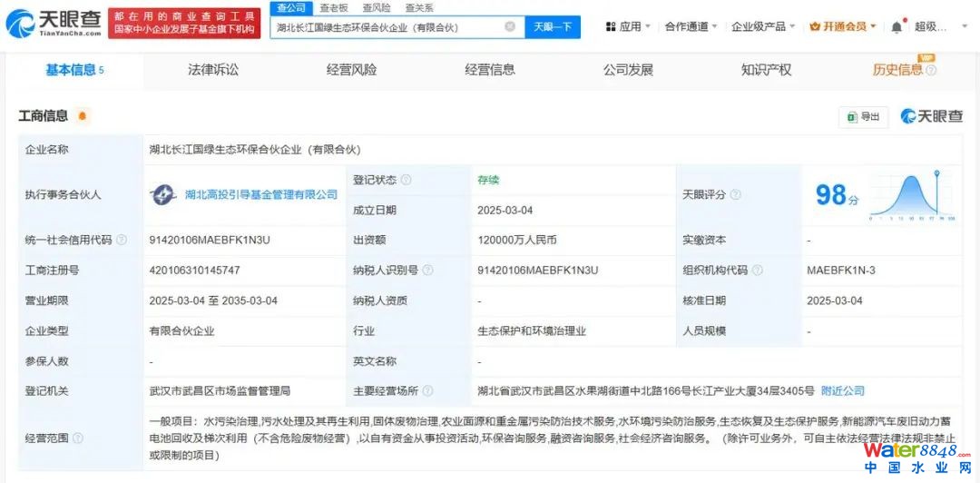
Task: Expand the 企业级产品 dropdown
Action: (763, 27)
